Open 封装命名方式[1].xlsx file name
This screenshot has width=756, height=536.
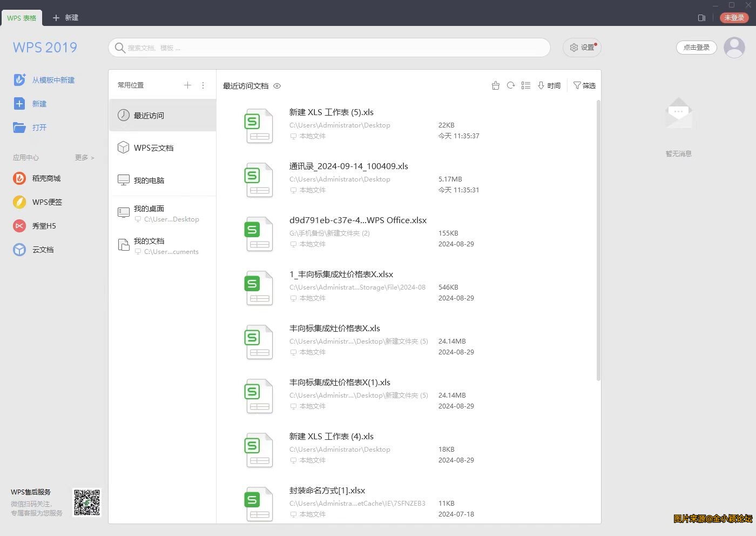[x=327, y=491]
